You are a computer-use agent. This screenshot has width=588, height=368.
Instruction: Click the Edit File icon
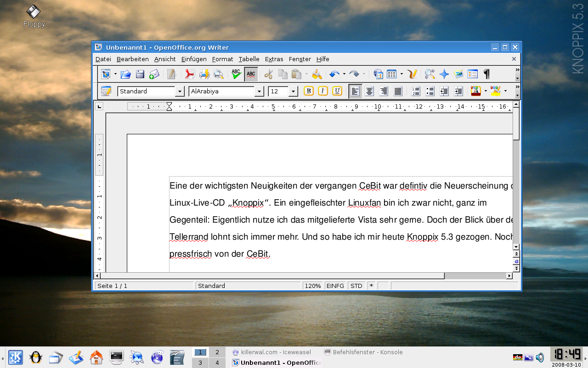pyautogui.click(x=171, y=74)
